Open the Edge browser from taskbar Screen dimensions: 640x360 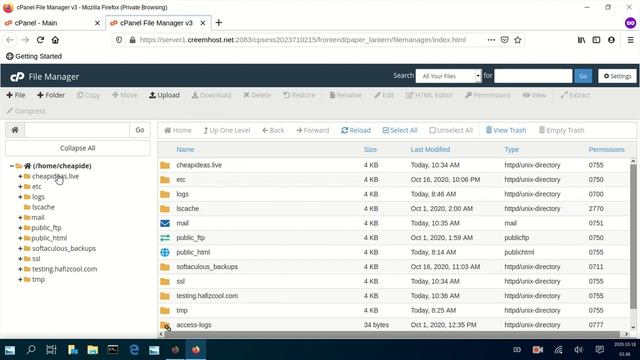coord(134,350)
